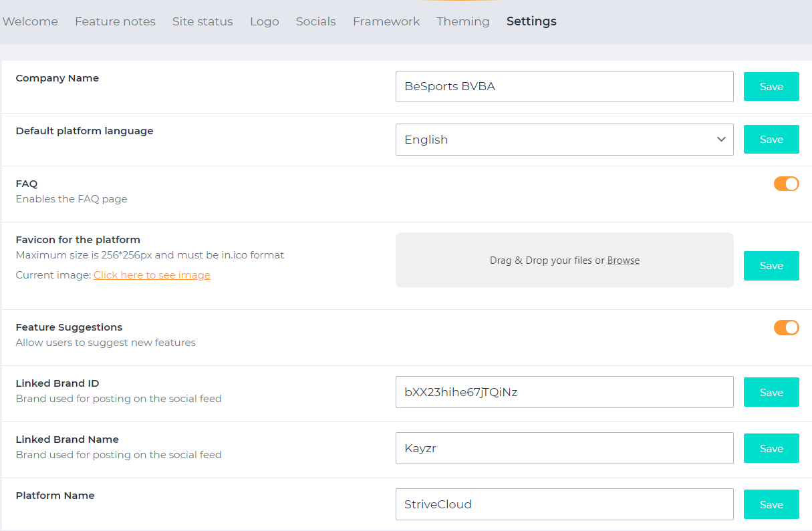This screenshot has height=531, width=812.
Task: Turn off the Feature Suggestions toggle
Action: [786, 327]
